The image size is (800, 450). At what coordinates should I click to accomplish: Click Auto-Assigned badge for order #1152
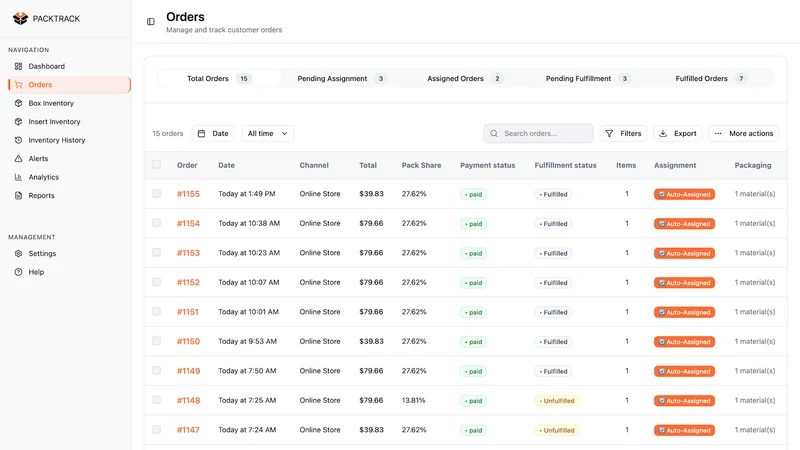click(x=684, y=283)
